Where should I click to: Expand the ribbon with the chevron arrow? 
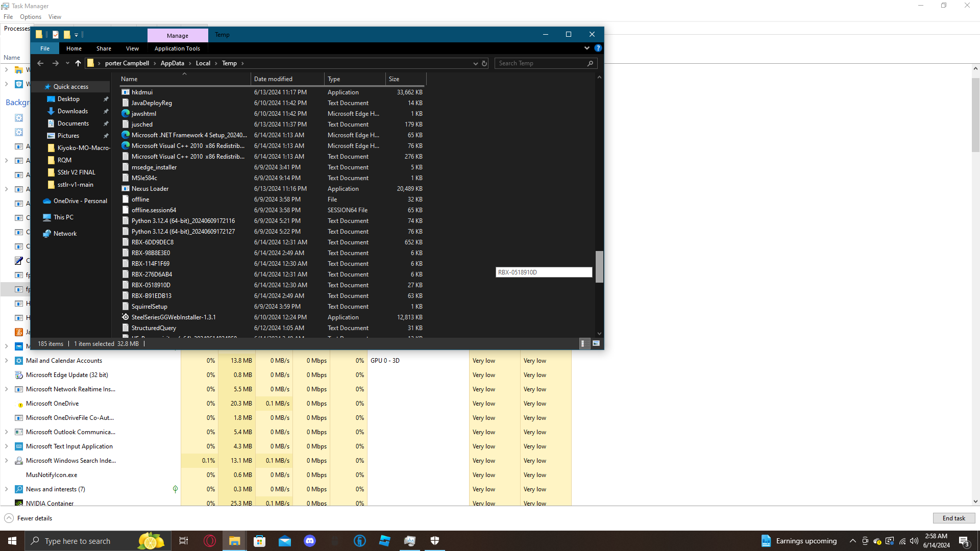(x=586, y=48)
